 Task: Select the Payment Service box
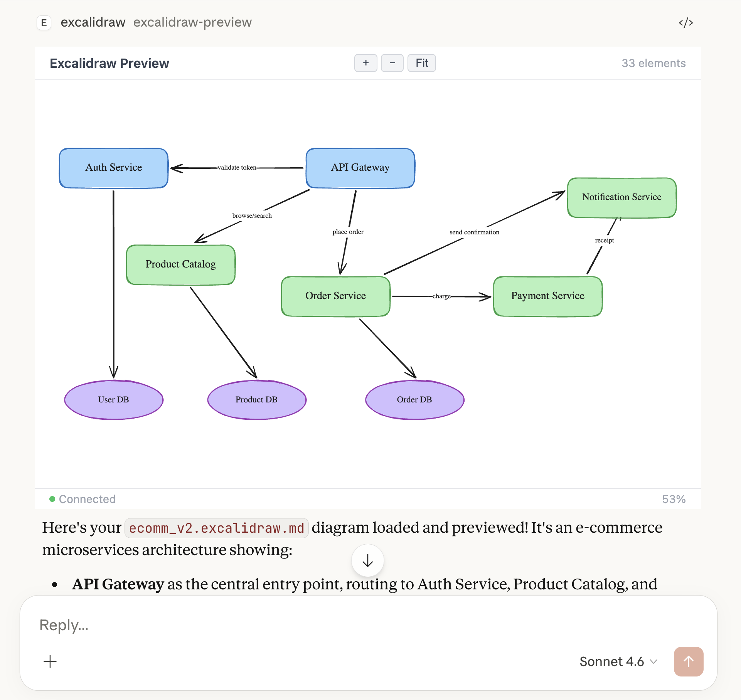click(x=547, y=296)
